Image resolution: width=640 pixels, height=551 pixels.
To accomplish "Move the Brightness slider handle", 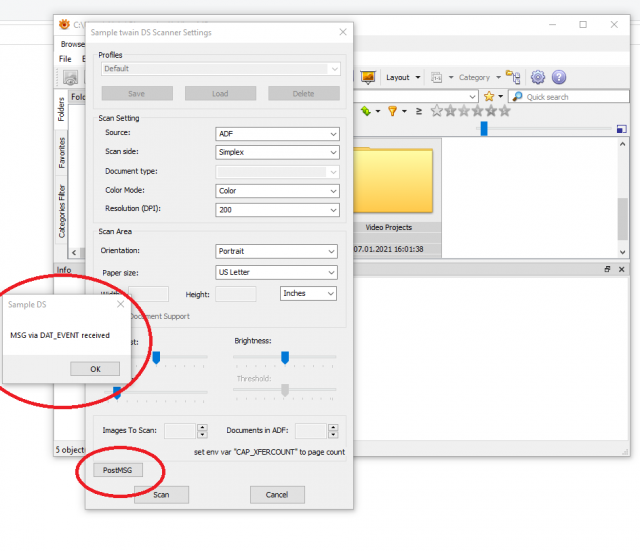I will point(285,357).
